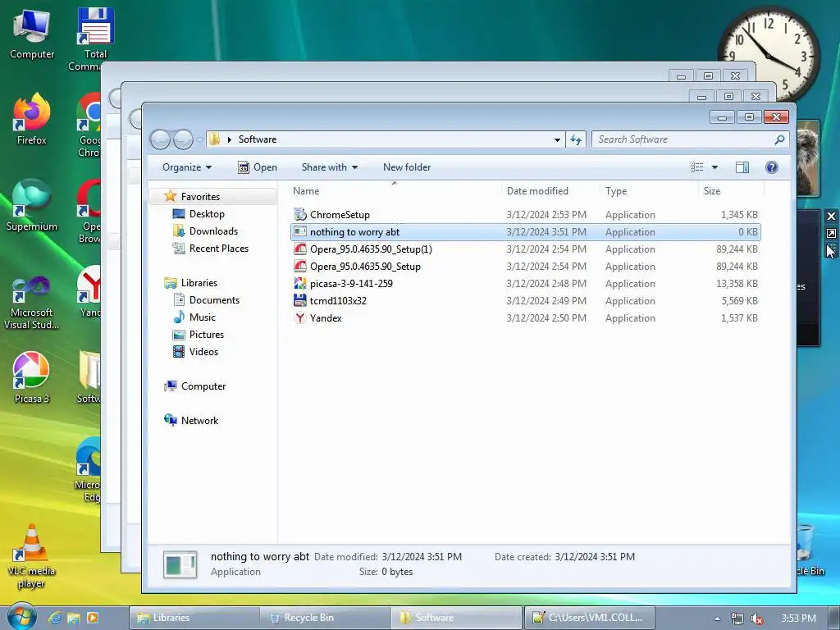840x630 pixels.
Task: Click the Open toolbar button
Action: tap(258, 167)
